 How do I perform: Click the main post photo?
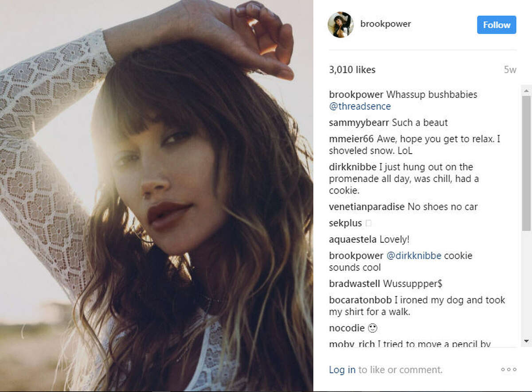click(156, 196)
